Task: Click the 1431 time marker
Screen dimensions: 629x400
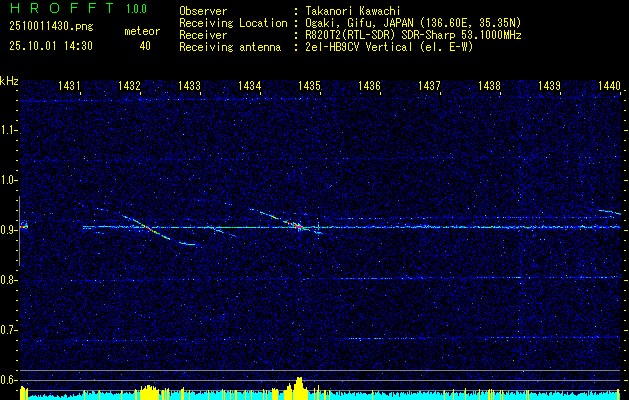Action: 69,85
